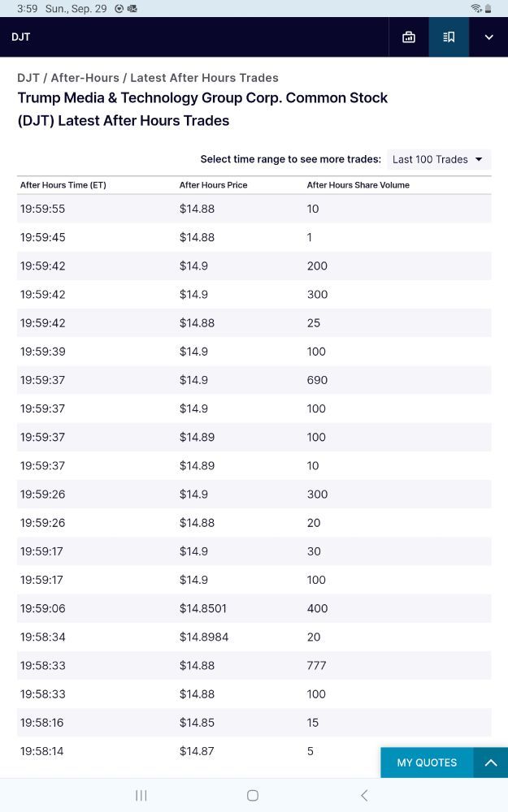The height and width of the screenshot is (812, 508).
Task: Select After Hours Share Volume column header
Action: (358, 185)
